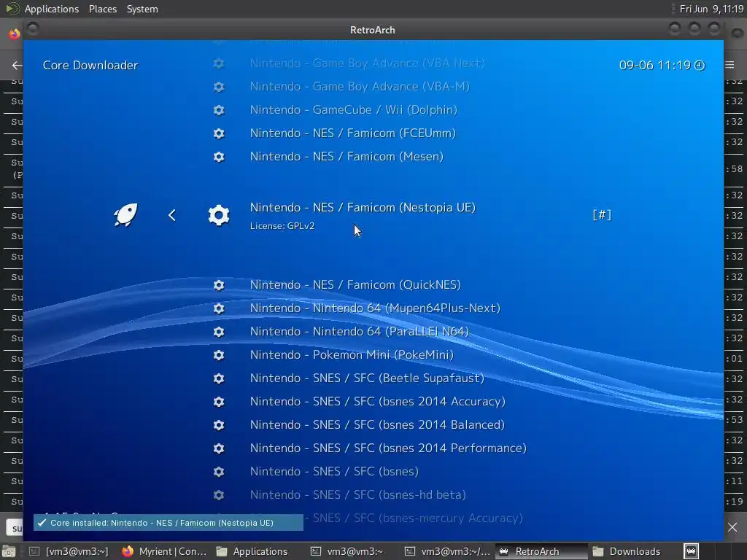
Task: Click the date and time in top panel
Action: [711, 9]
